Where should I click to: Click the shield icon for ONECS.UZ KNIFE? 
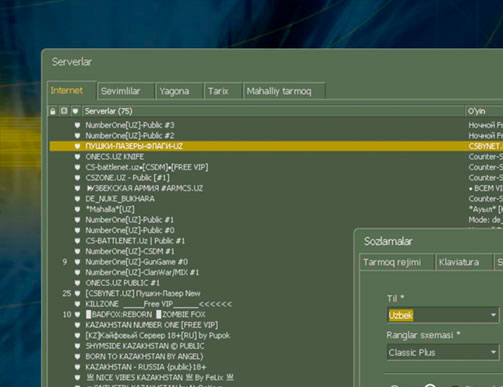[77, 157]
